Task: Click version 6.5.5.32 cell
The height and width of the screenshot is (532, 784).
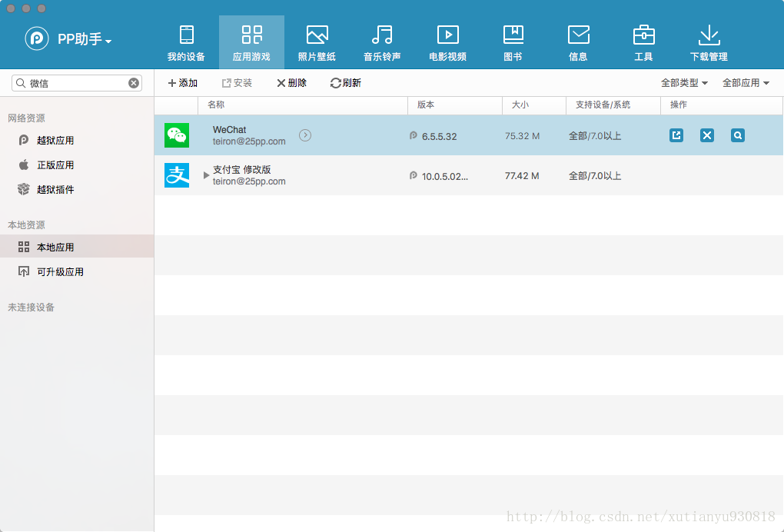Action: 439,137
